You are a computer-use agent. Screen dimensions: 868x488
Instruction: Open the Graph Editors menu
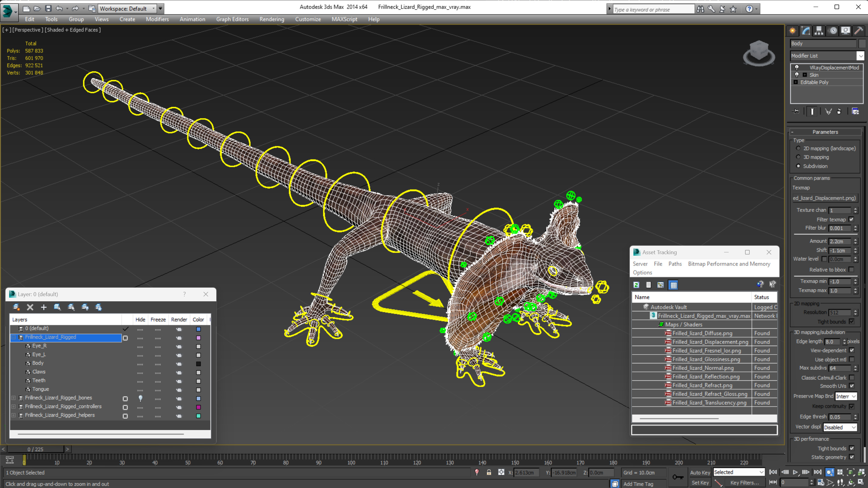pyautogui.click(x=232, y=19)
